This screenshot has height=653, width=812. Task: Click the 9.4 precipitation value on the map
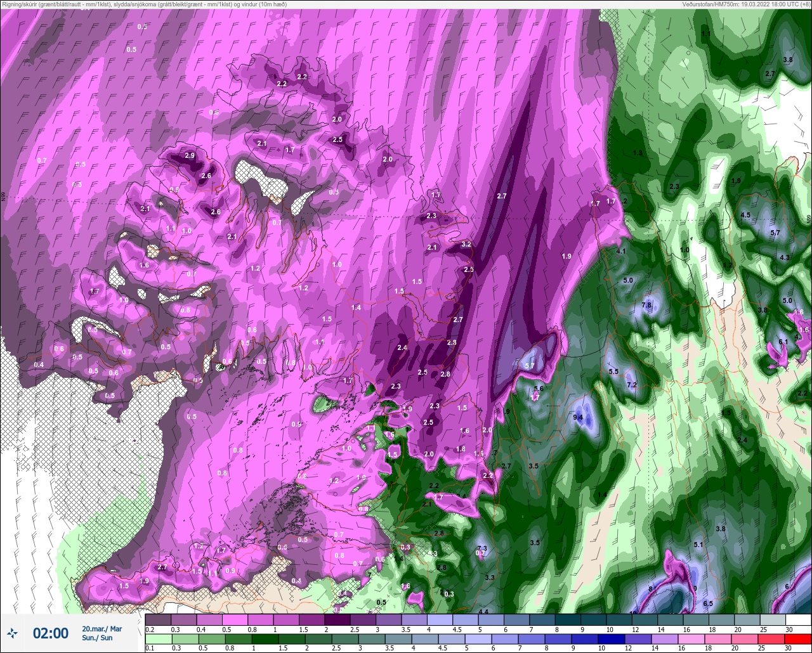pyautogui.click(x=578, y=417)
